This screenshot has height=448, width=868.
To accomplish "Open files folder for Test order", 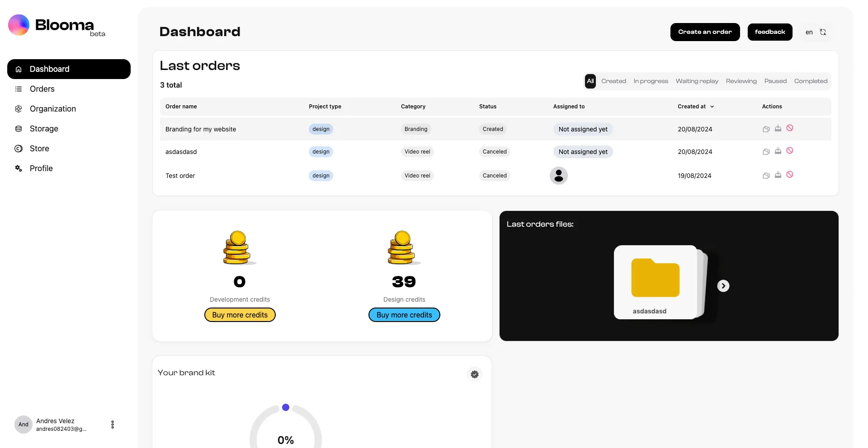I will pos(766,176).
